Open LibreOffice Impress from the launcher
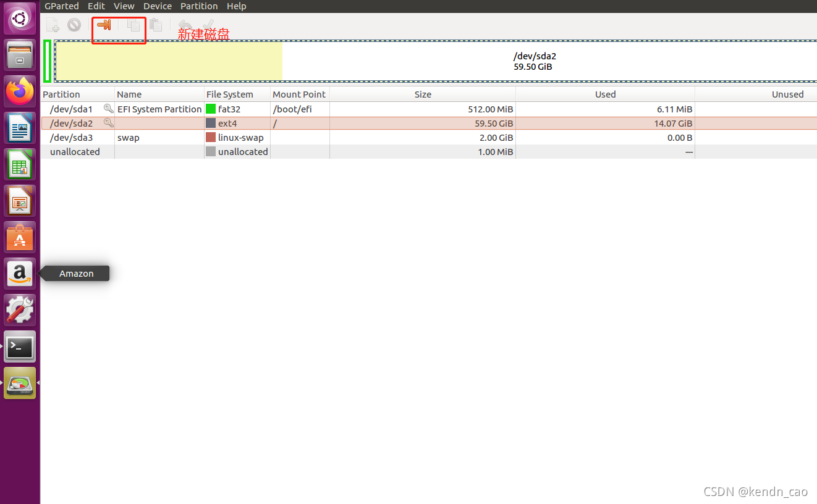The image size is (817, 504). pos(20,201)
